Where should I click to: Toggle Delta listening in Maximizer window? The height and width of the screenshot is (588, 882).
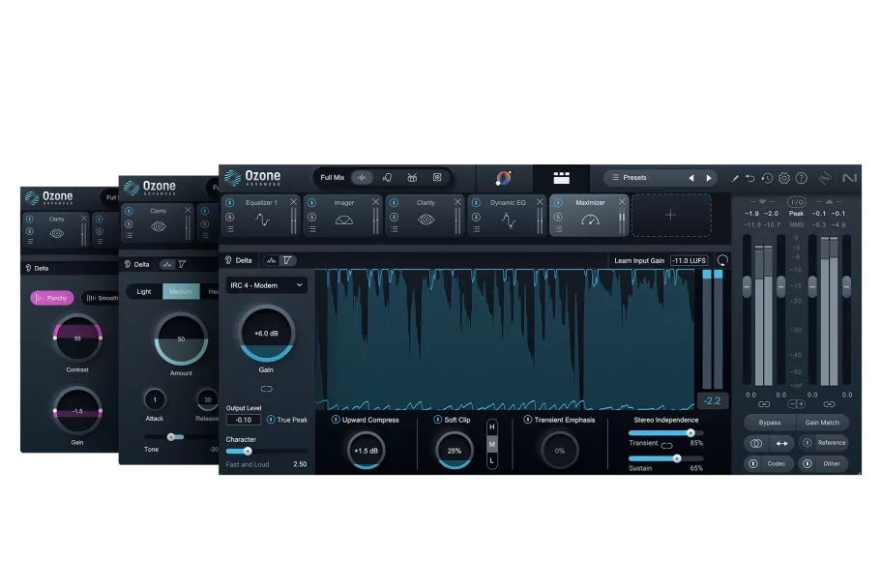[239, 260]
